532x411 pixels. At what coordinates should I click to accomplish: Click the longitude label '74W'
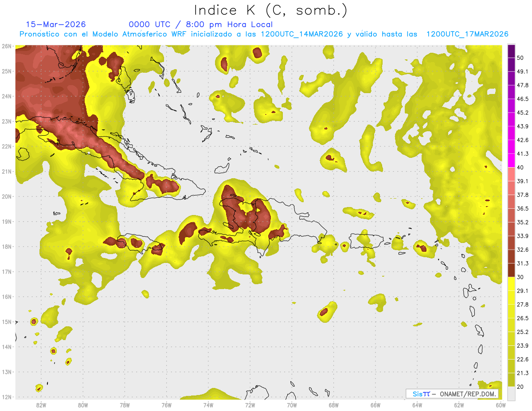coord(208,405)
